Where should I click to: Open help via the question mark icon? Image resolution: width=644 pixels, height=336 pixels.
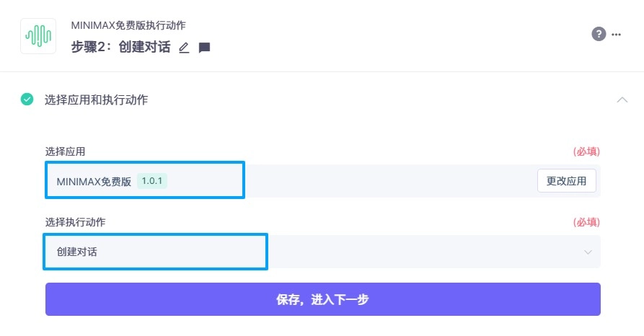(x=599, y=34)
